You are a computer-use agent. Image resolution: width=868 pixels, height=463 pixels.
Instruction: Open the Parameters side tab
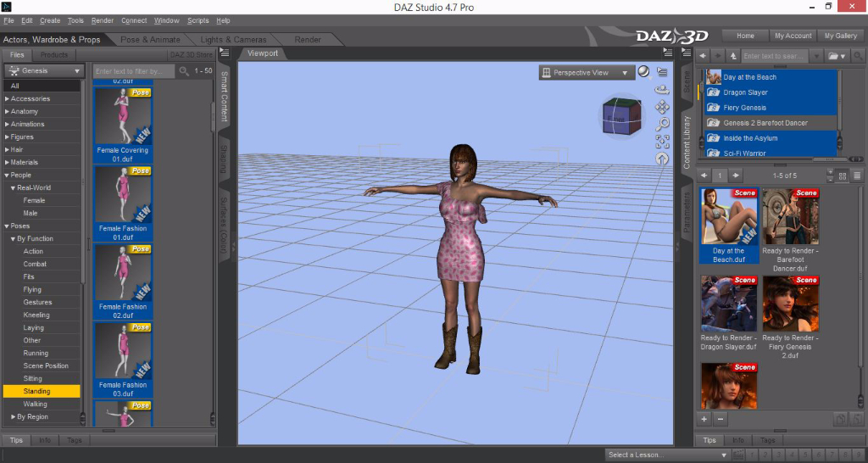tap(687, 212)
